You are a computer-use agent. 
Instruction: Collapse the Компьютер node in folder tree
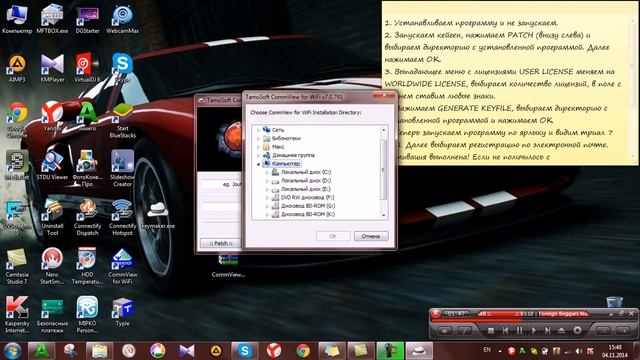[258, 164]
